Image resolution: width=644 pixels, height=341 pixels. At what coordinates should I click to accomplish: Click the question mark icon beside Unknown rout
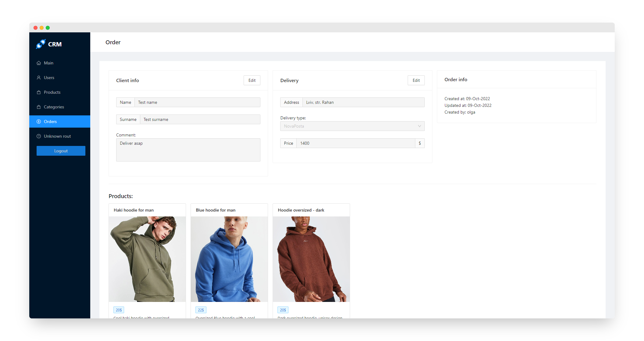coord(39,136)
